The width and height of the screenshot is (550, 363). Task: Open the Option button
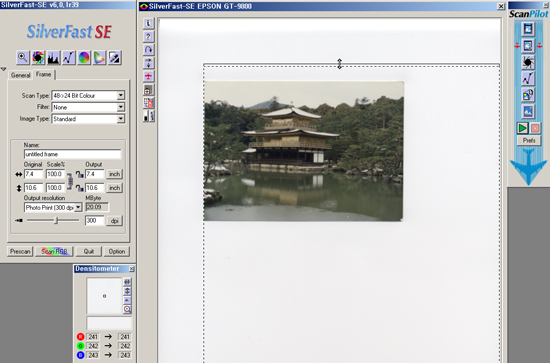pos(117,251)
